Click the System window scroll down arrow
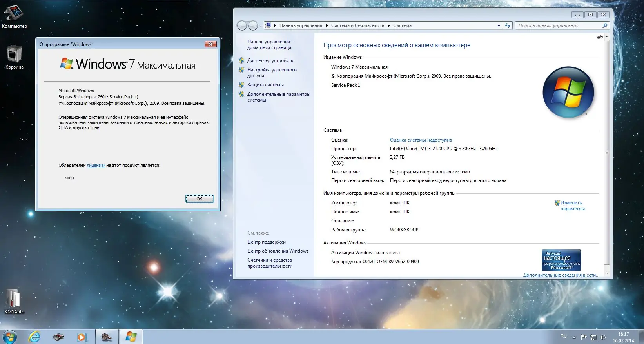The height and width of the screenshot is (344, 644). 607,273
